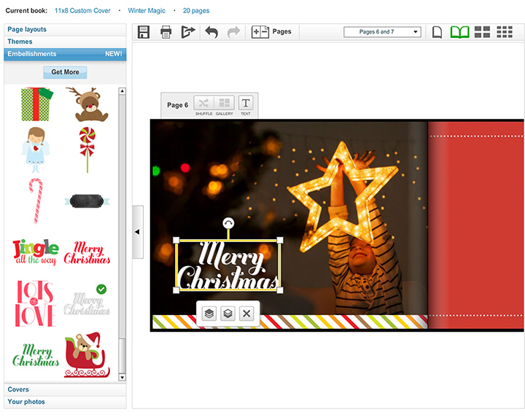Undo the last action

tap(211, 32)
